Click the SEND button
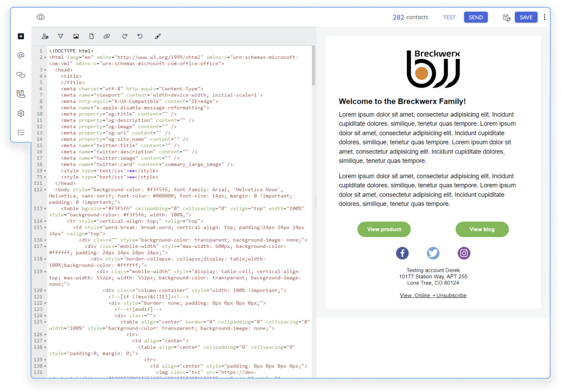 (476, 17)
